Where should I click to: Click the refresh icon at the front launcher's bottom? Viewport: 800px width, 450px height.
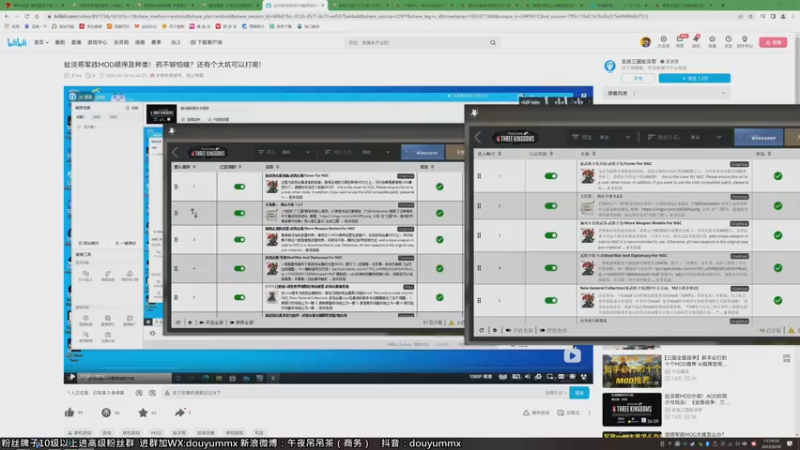point(481,330)
